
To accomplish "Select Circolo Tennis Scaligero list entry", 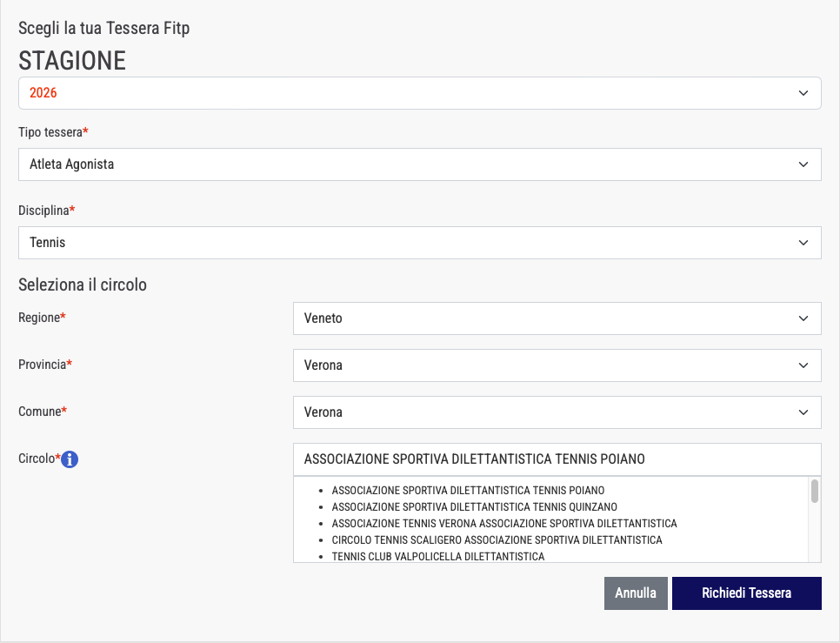I will 497,539.
